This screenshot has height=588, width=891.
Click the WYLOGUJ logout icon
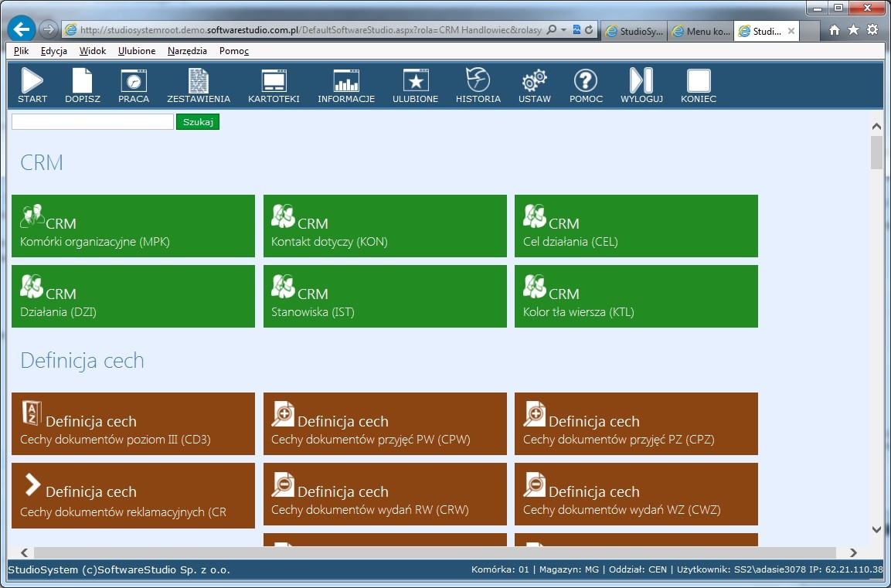(641, 85)
